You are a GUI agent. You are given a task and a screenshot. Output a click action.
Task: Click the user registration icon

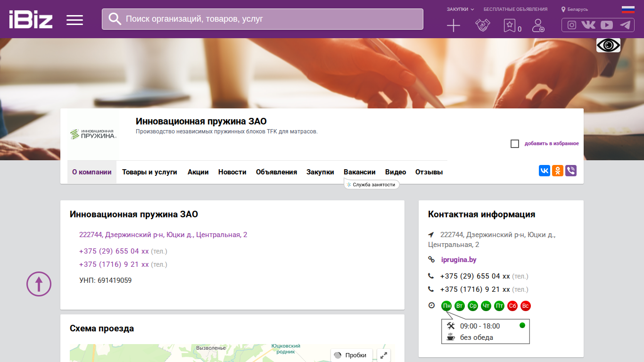click(x=538, y=25)
